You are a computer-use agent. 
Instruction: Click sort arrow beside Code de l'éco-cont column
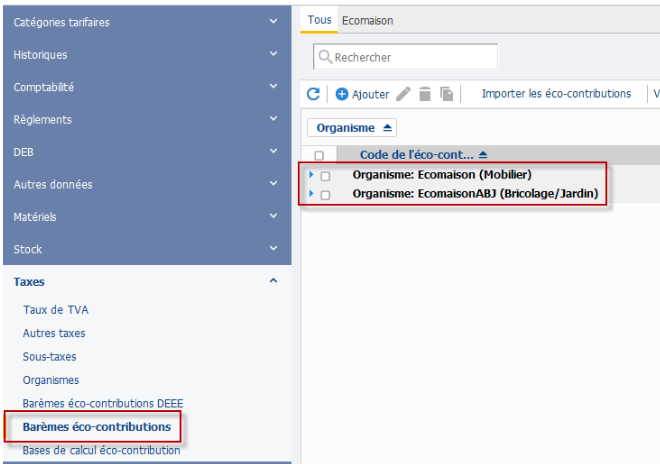coord(483,155)
